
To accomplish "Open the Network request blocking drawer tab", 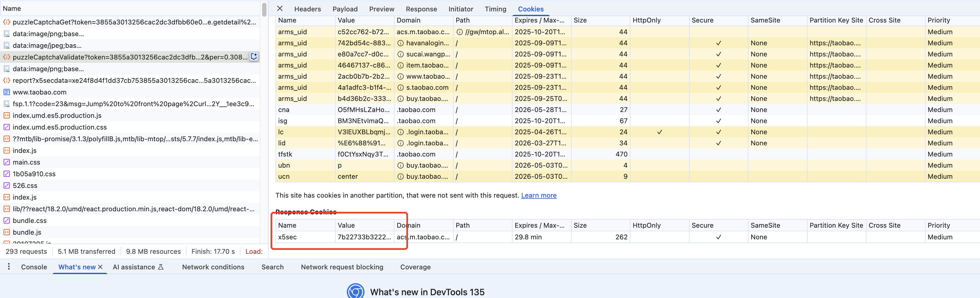I will 342,267.
